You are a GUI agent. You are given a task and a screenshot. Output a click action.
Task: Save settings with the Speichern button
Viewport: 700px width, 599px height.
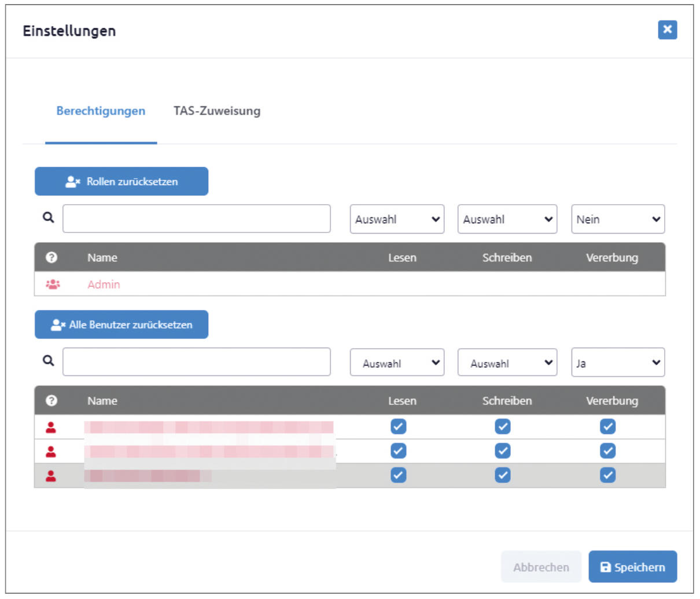pyautogui.click(x=633, y=567)
